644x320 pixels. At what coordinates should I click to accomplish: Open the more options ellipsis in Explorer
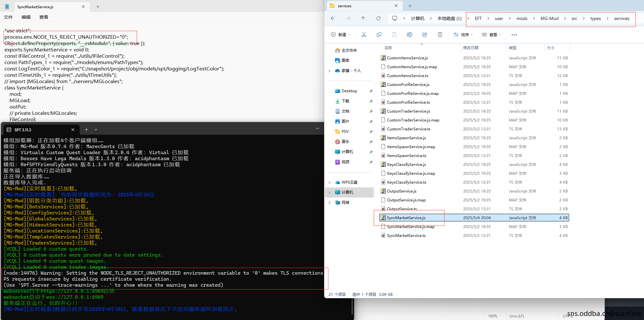click(x=514, y=35)
